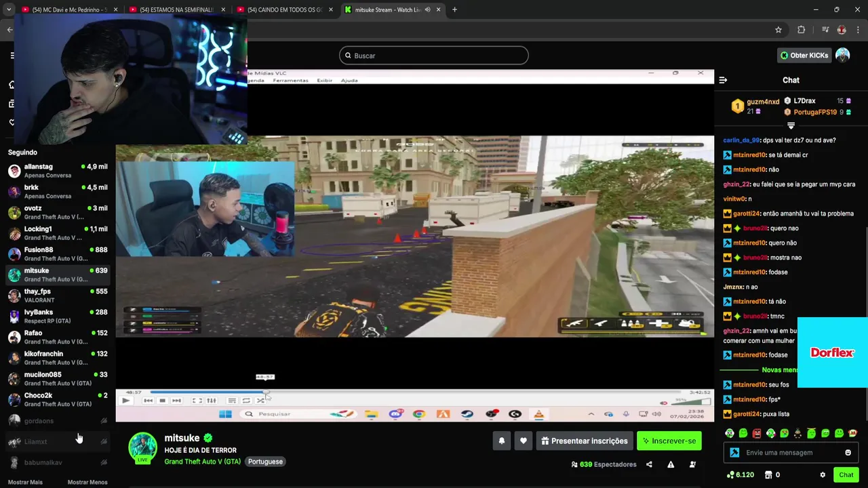Click VLC cone icon in streamed taskbar
This screenshot has height=488, width=868.
pos(539,414)
